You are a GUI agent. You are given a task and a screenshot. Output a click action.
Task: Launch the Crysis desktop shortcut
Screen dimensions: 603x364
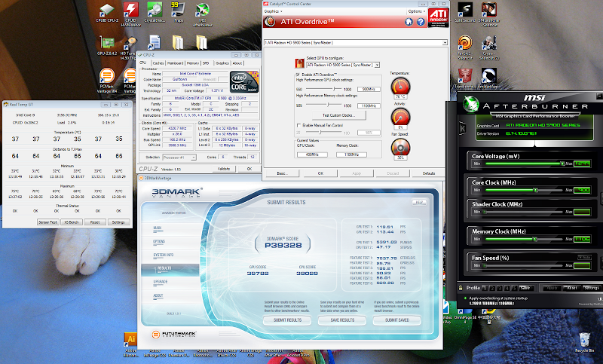pos(489,47)
